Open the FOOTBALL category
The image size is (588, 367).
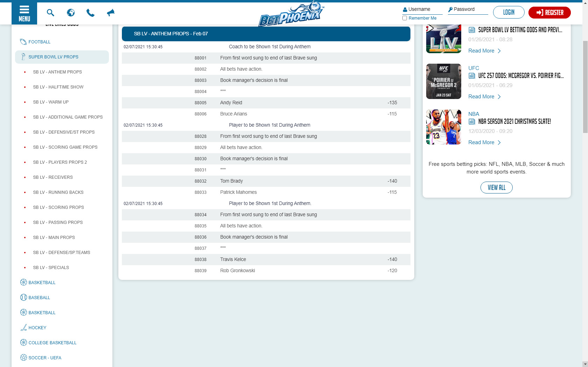point(40,42)
